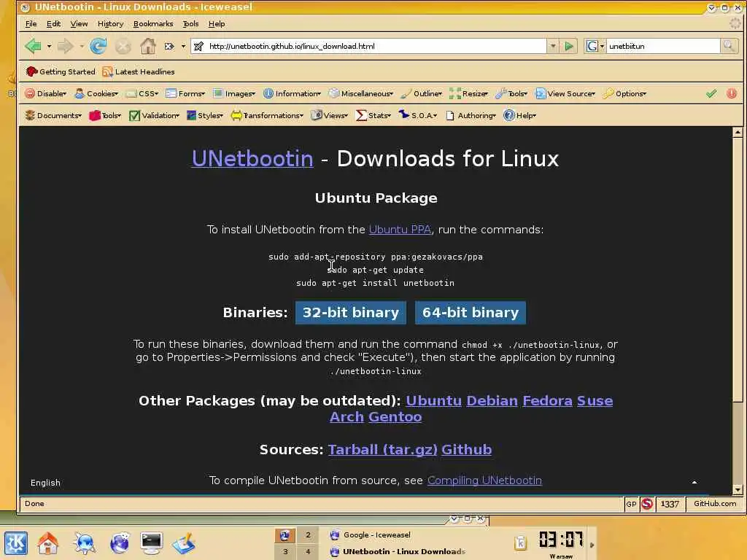Open the View Source toolbar menu

(x=565, y=94)
